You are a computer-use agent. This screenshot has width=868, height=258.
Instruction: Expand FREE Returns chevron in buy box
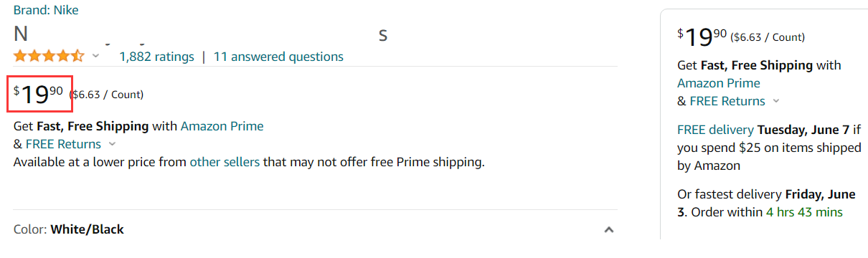776,102
